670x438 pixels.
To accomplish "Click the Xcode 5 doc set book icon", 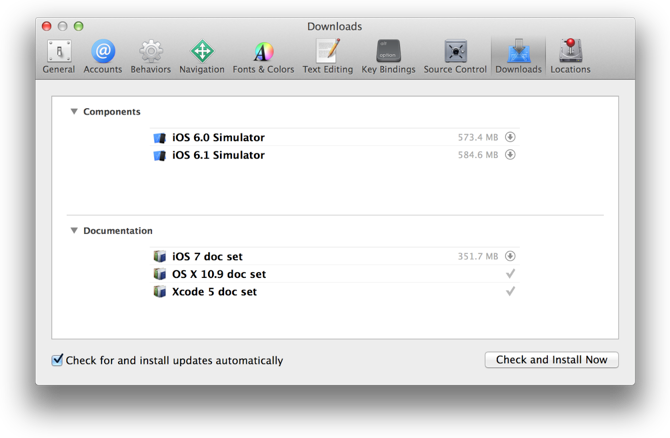I will [x=159, y=291].
